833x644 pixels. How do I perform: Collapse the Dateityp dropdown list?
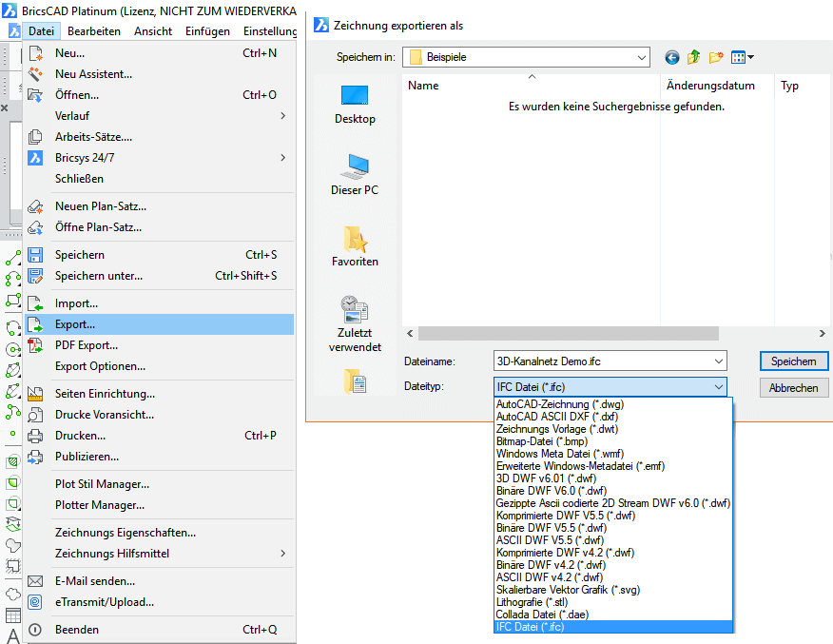[716, 387]
